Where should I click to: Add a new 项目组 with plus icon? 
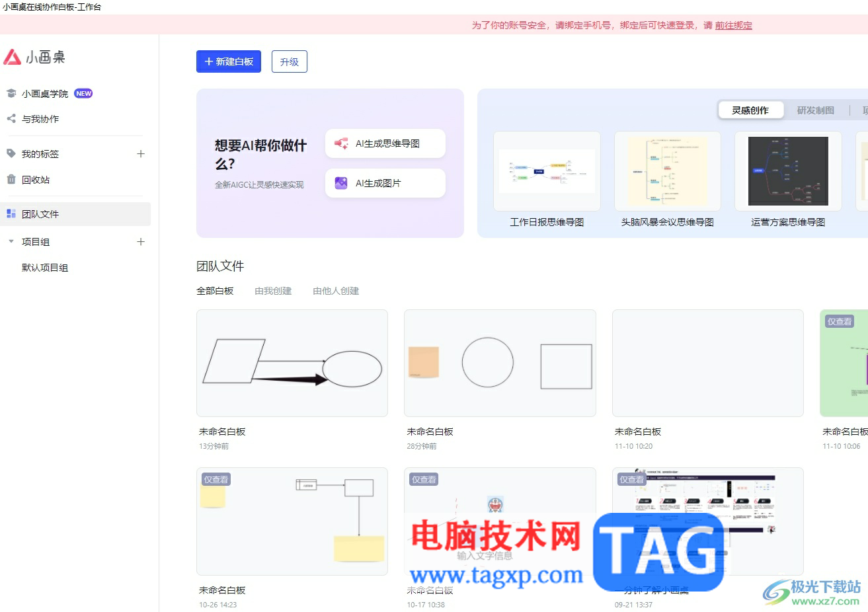(x=141, y=242)
